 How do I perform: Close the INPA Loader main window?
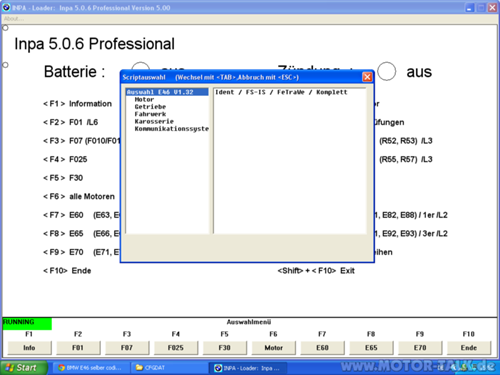pos(492,8)
